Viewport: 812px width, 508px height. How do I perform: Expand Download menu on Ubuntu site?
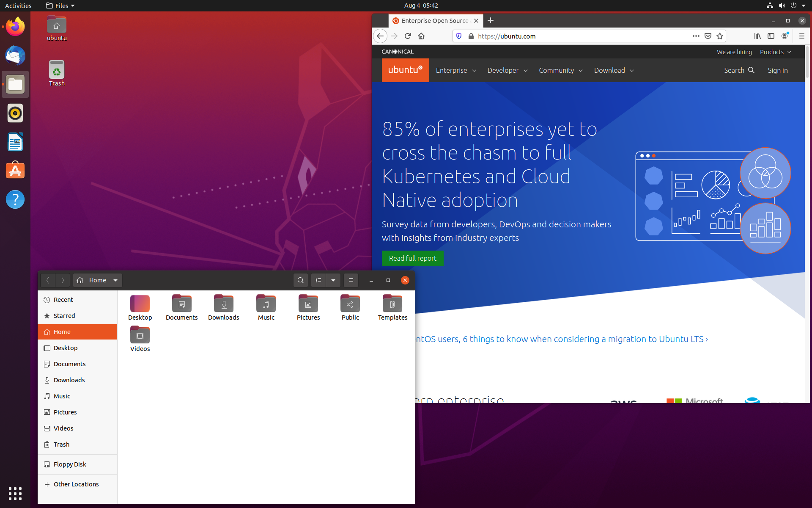[x=614, y=70]
